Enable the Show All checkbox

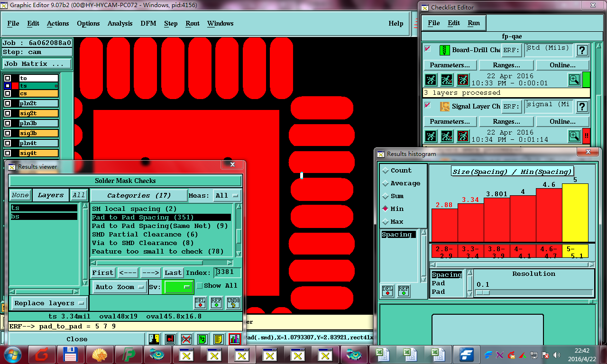point(199,286)
